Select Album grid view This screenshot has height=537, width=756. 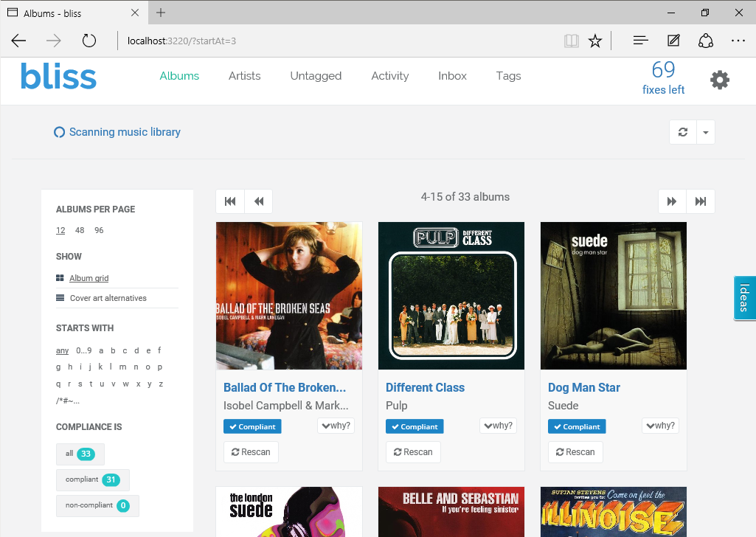click(x=89, y=278)
